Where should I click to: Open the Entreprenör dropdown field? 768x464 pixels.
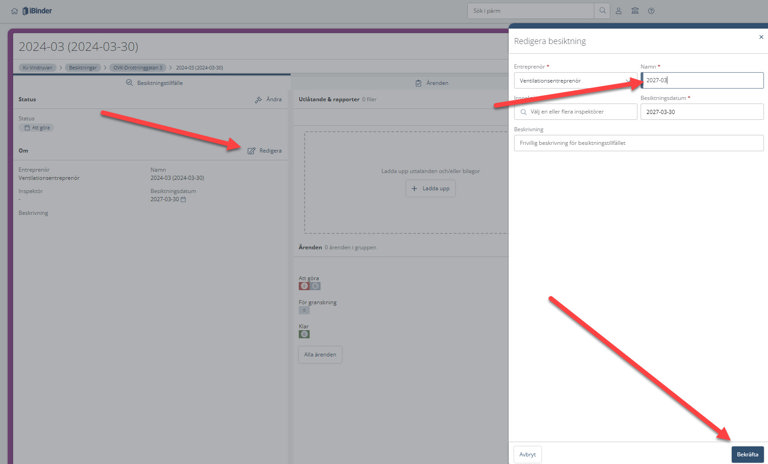point(574,80)
